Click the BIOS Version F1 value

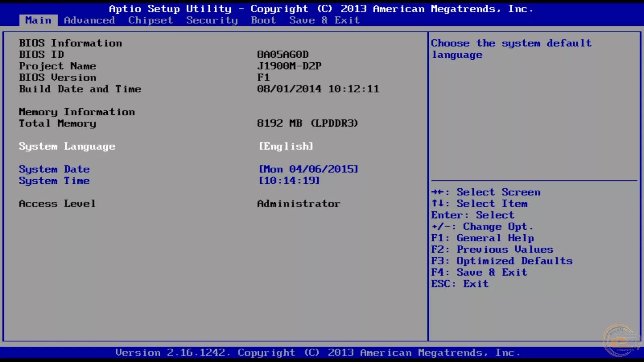point(263,77)
